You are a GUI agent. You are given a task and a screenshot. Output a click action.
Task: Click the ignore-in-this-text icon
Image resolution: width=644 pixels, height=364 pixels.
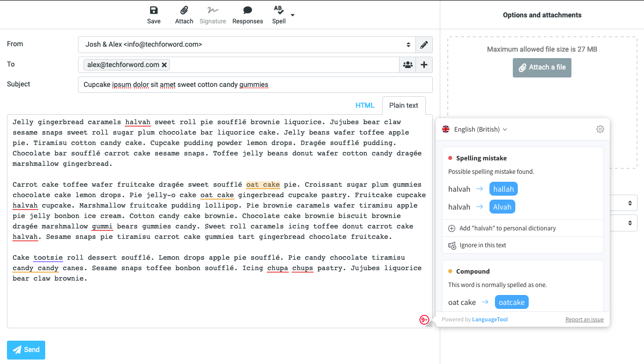(x=453, y=245)
